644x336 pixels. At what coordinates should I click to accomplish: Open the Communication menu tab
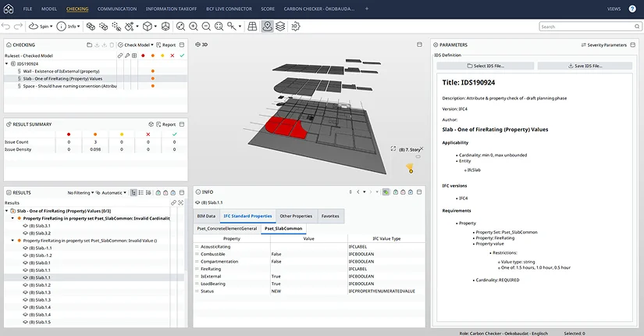pos(116,9)
